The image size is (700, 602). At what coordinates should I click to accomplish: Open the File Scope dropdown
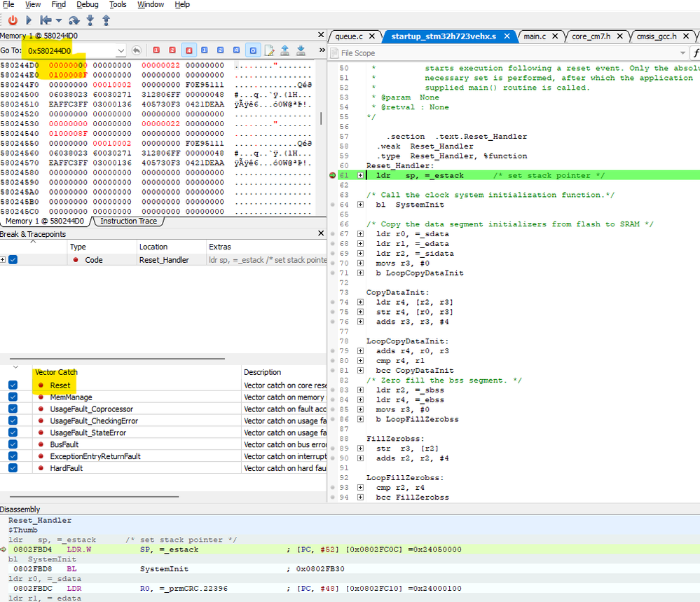coord(682,53)
